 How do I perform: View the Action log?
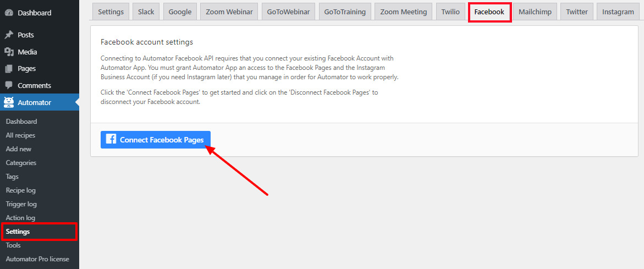tap(20, 218)
